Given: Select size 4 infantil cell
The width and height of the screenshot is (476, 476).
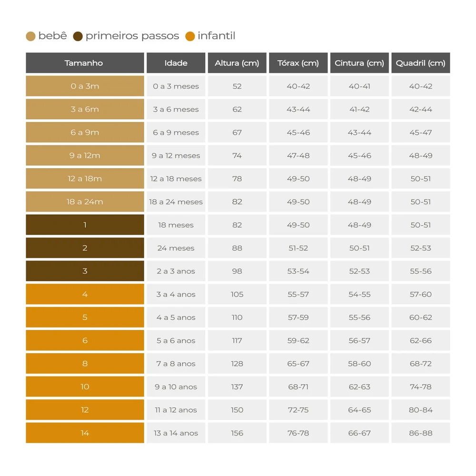Looking at the screenshot, I should (x=85, y=294).
